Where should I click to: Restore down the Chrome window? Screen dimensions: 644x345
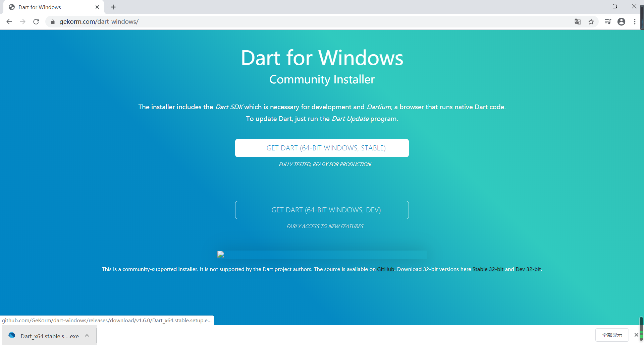[615, 6]
